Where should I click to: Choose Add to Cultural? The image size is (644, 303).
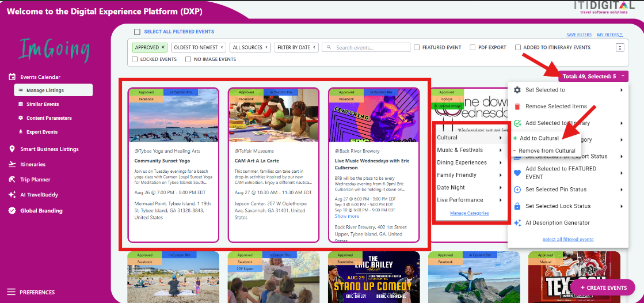539,138
